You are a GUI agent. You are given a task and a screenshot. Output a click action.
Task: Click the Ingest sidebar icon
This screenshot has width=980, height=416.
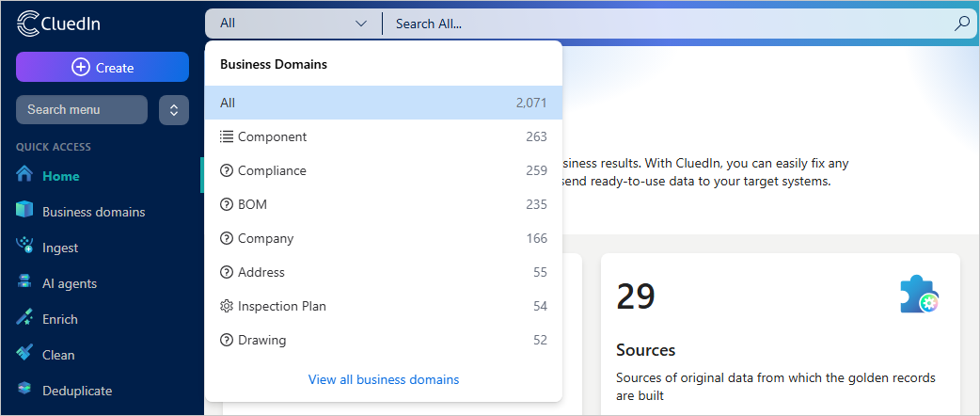coord(24,246)
